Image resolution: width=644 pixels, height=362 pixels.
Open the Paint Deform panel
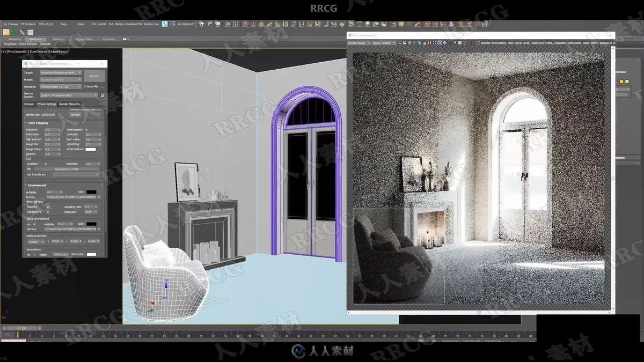pyautogui.click(x=28, y=44)
